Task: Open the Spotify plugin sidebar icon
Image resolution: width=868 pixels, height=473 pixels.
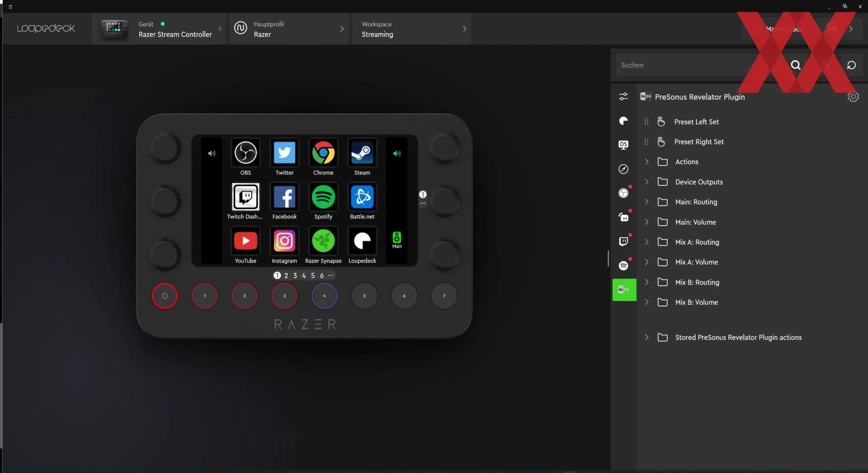Action: click(623, 265)
